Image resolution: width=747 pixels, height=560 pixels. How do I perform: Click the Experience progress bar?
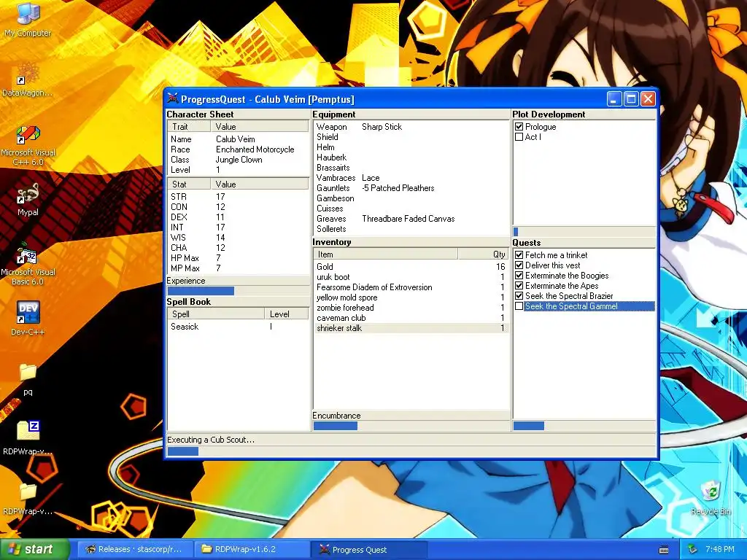click(x=239, y=291)
